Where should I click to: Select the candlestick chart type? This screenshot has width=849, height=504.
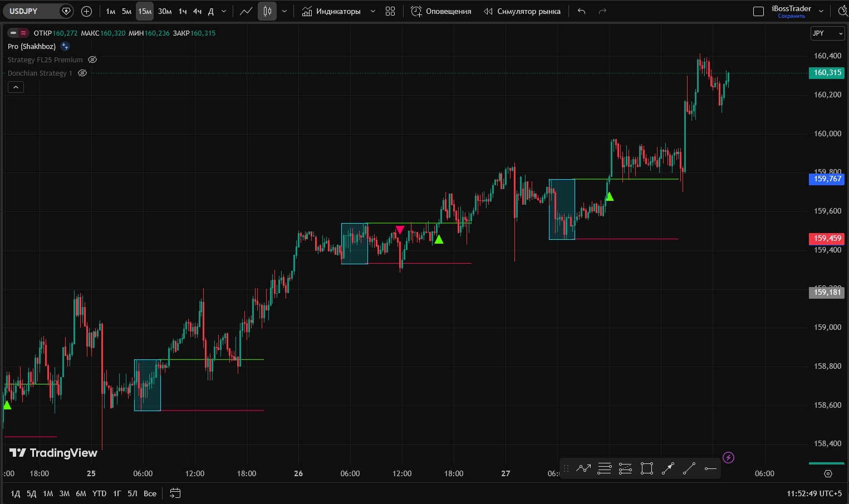coord(267,11)
